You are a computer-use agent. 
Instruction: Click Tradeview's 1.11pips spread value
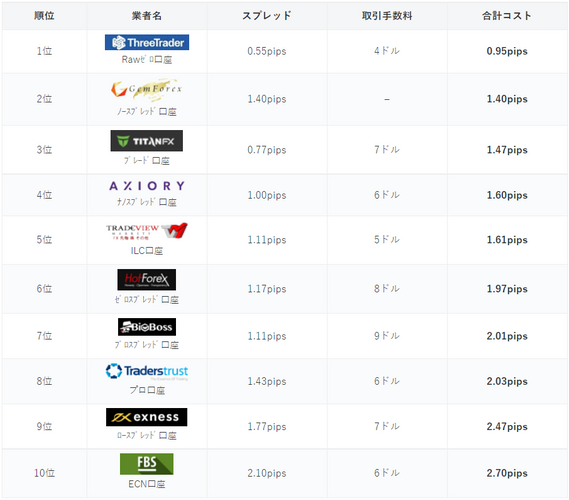(x=267, y=240)
